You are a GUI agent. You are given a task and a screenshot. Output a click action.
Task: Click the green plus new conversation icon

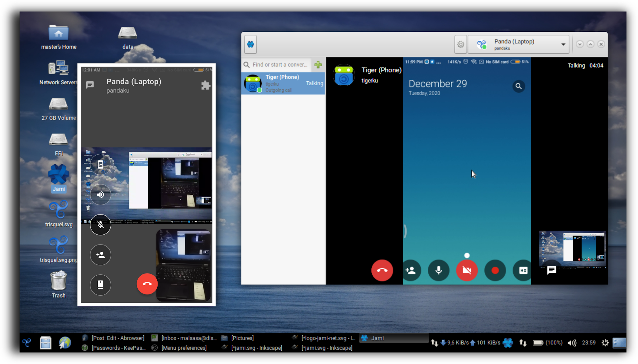tap(318, 65)
